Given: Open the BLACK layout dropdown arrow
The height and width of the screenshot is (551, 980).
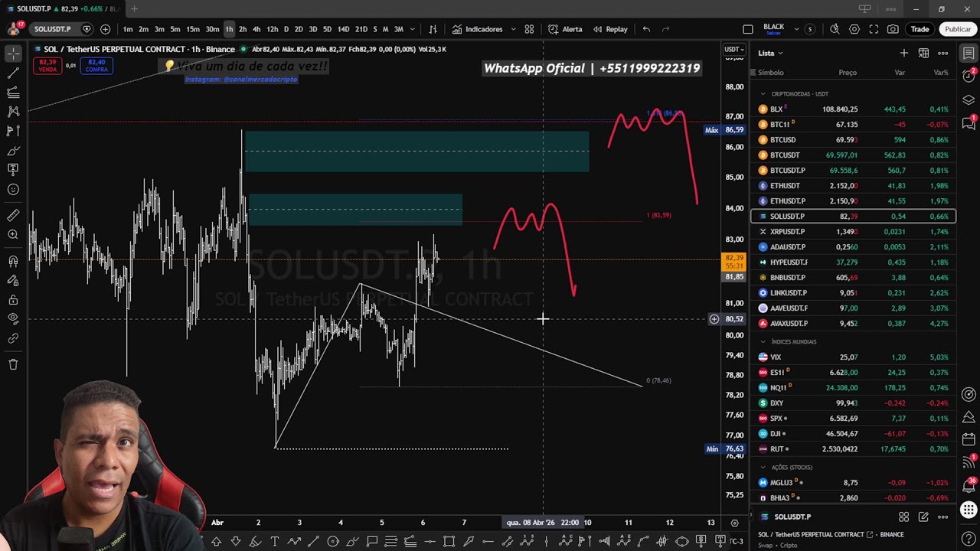Looking at the screenshot, I should [796, 29].
